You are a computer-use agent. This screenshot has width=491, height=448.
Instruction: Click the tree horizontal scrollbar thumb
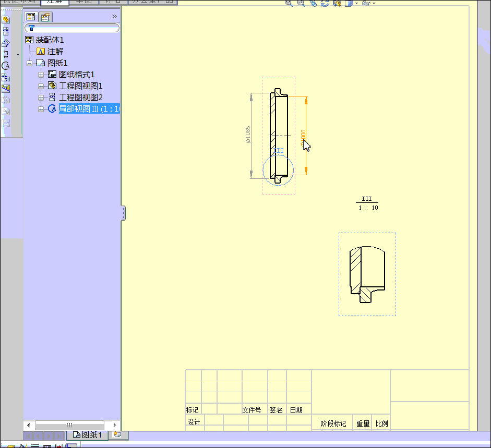click(x=69, y=425)
